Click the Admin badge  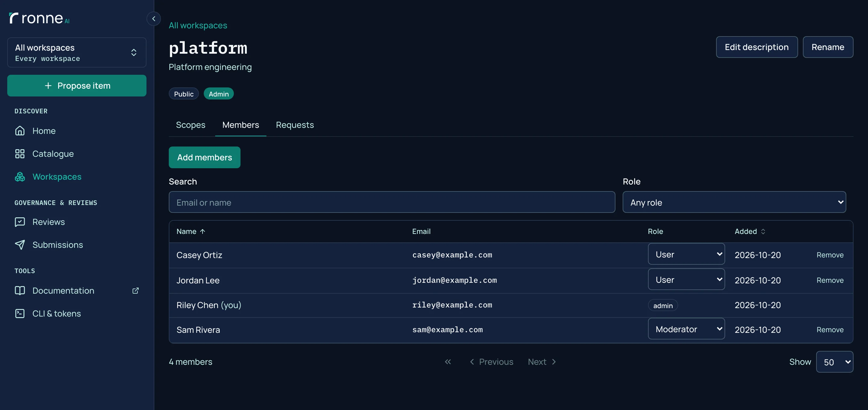tap(219, 94)
